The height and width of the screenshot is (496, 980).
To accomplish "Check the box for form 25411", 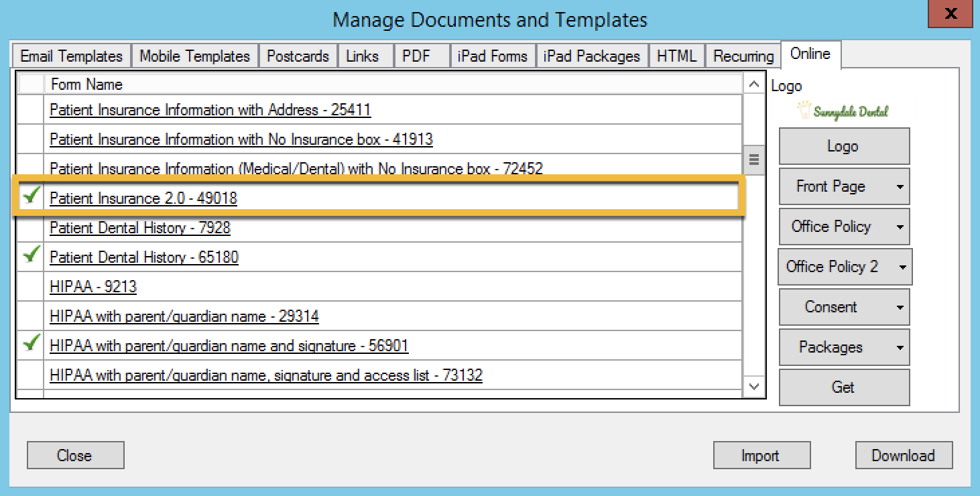I will pos(31,110).
